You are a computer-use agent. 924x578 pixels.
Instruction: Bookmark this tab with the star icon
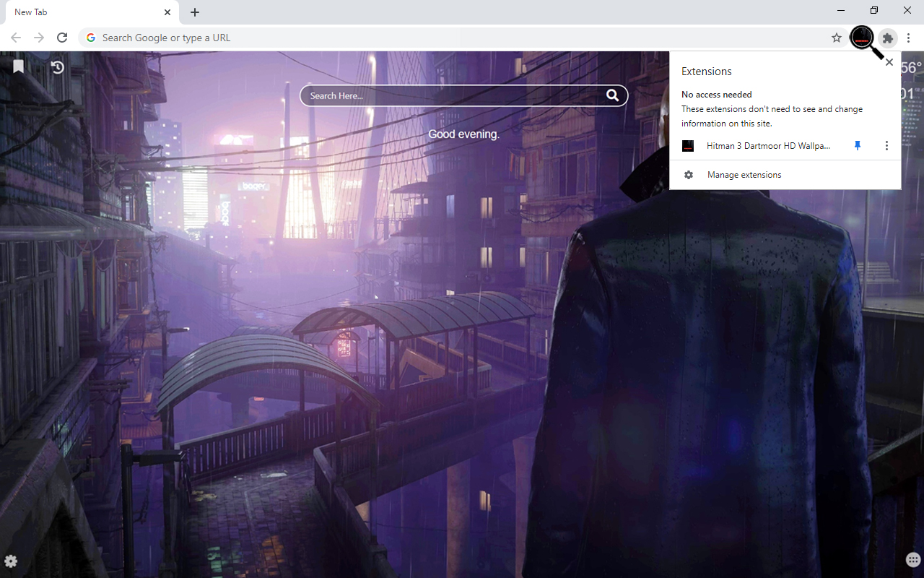point(837,38)
